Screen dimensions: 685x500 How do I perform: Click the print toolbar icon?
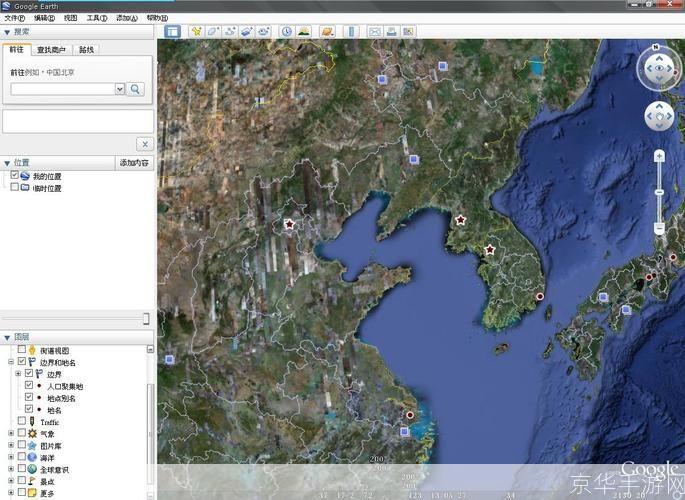391,31
